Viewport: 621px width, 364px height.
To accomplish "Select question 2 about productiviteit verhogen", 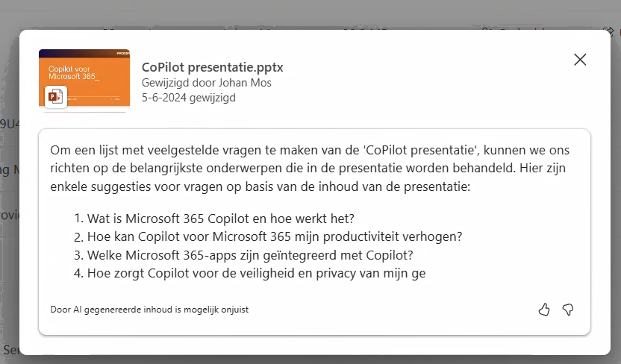I will pos(268,236).
